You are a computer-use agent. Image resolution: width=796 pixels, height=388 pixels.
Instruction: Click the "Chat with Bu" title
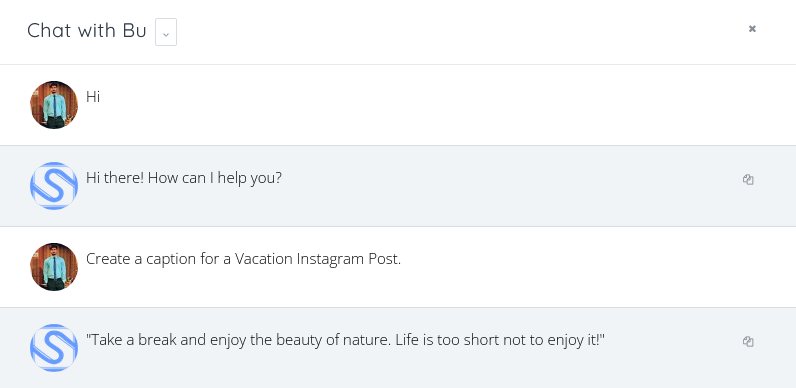(87, 30)
